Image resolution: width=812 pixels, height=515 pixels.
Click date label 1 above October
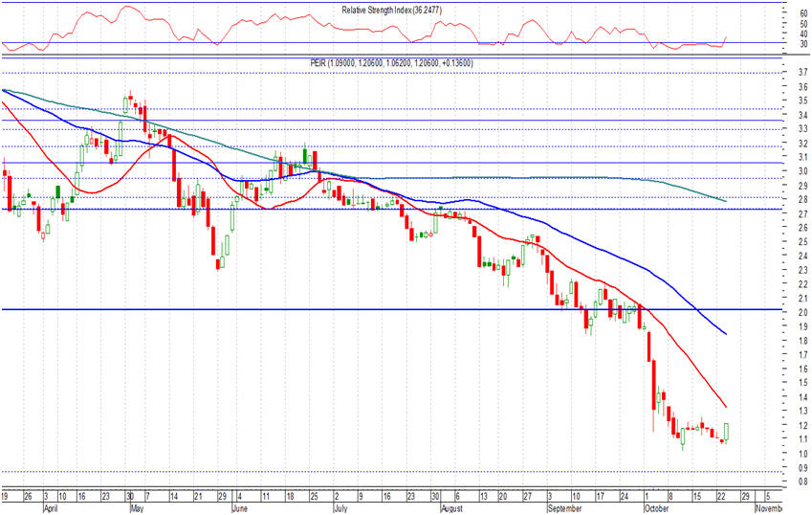coord(647,497)
